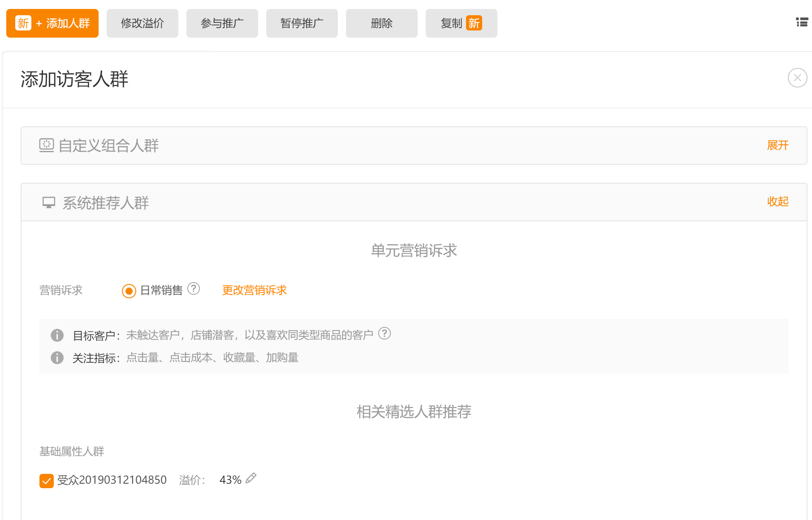The height and width of the screenshot is (520, 812).
Task: Click the 系统推荐人群 monitor icon
Action: coord(49,202)
